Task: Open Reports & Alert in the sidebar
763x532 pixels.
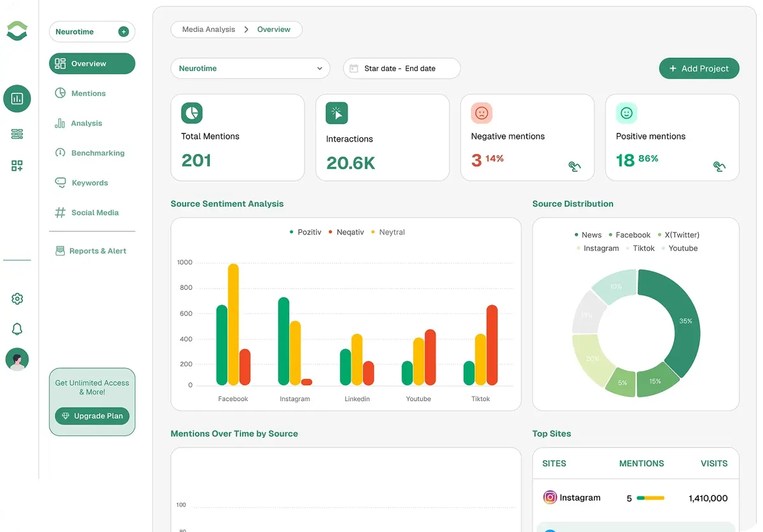Action: pyautogui.click(x=90, y=251)
